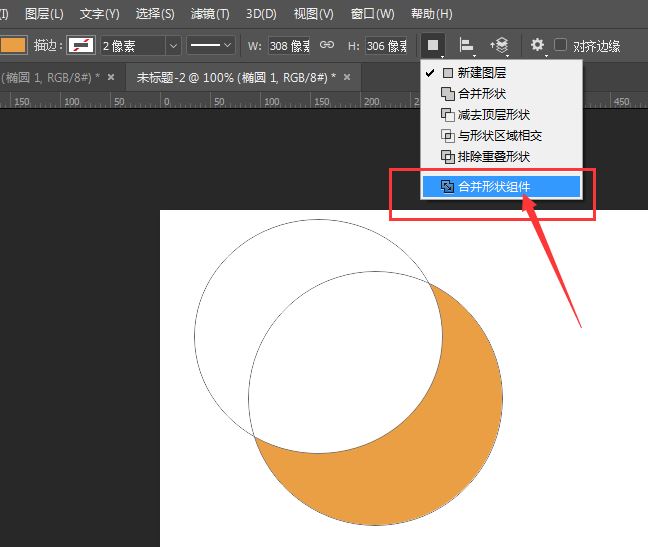Open the 窗口(W) menu
The image size is (648, 547).
pyautogui.click(x=372, y=14)
